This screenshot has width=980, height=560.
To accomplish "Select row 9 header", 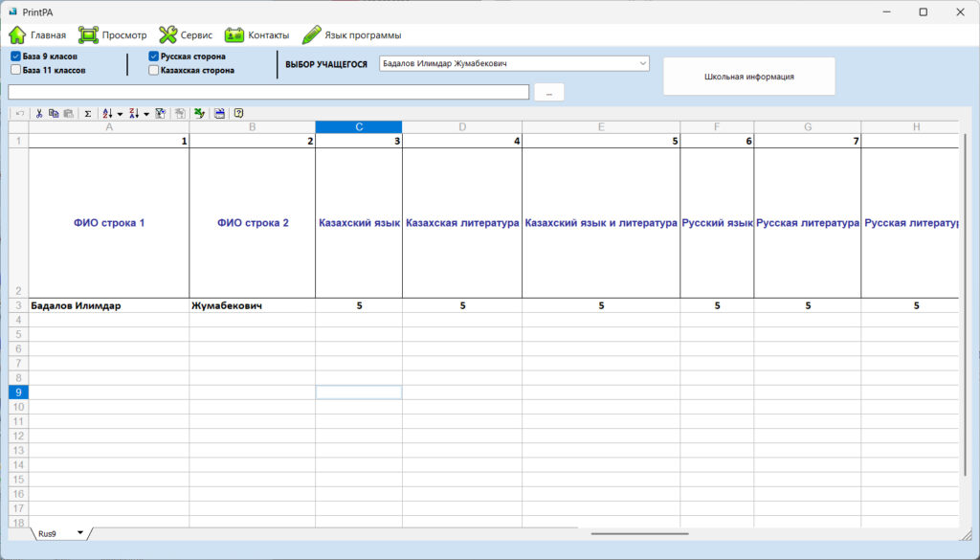I will (19, 392).
